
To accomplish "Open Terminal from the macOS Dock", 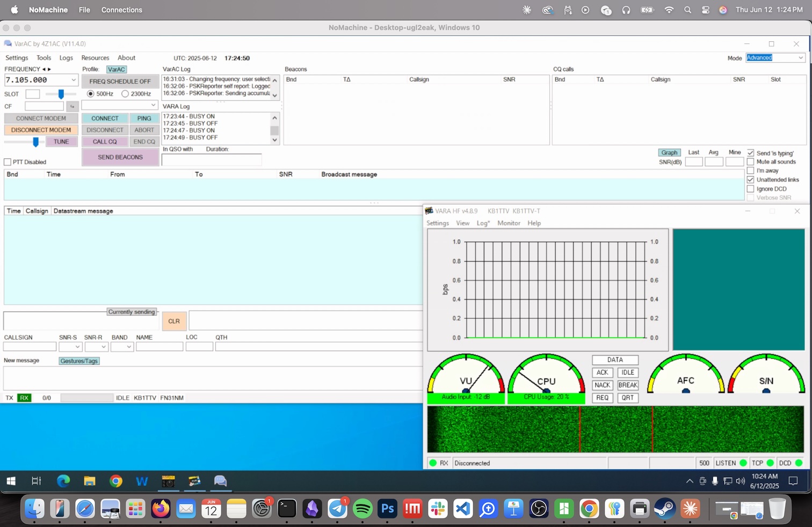I will (287, 508).
